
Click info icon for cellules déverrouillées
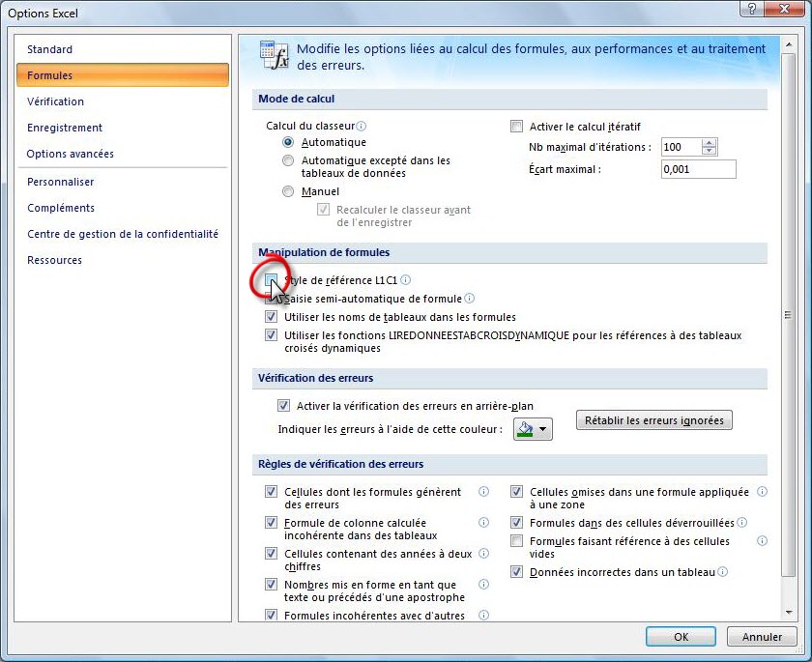tap(742, 522)
